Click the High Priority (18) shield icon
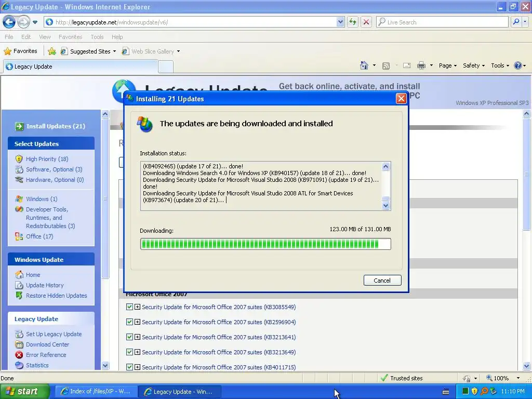The height and width of the screenshot is (399, 532). [19, 159]
